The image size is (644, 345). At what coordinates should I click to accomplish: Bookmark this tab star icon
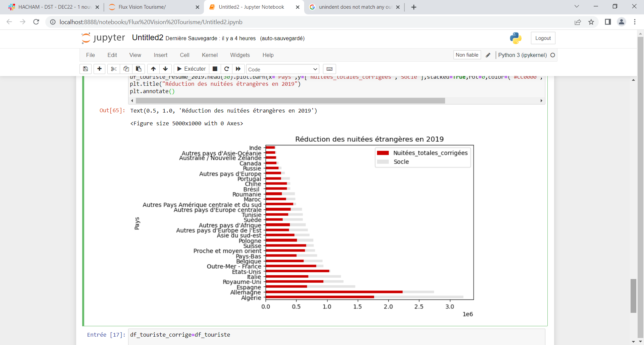(x=591, y=22)
